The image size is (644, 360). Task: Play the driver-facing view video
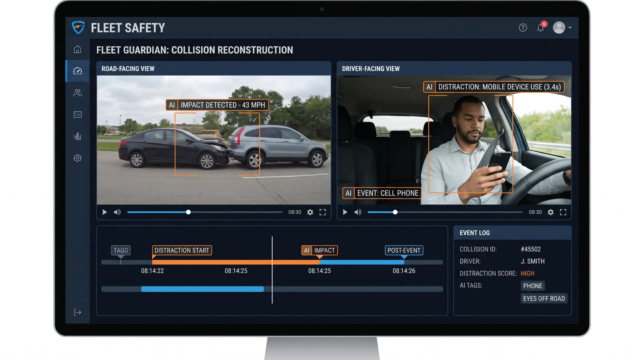345,212
